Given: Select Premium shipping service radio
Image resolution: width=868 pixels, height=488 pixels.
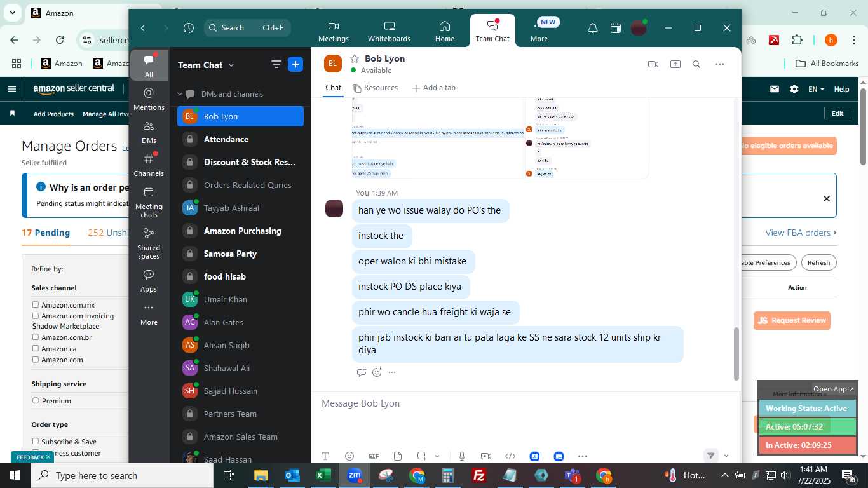Looking at the screenshot, I should tap(36, 401).
